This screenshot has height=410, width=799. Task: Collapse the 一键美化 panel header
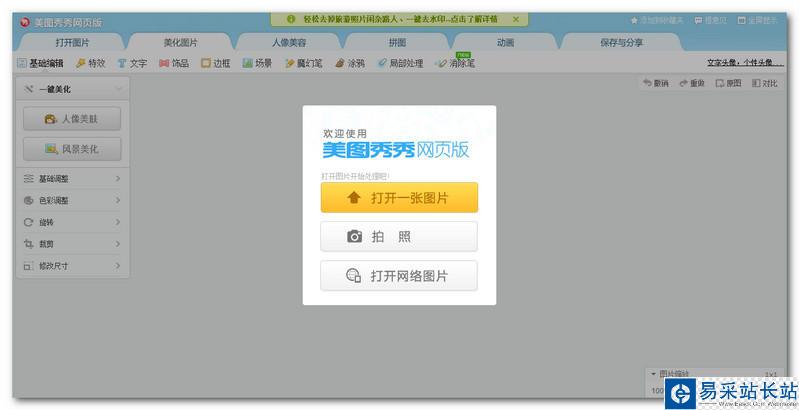click(x=72, y=89)
